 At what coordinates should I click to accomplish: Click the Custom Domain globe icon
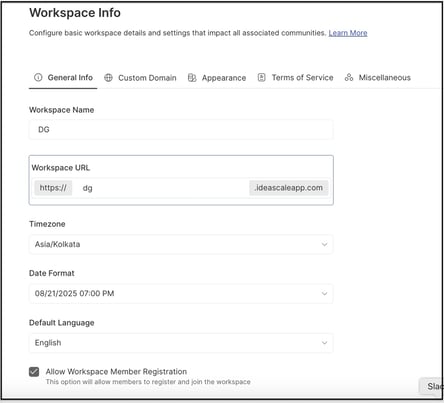[108, 78]
